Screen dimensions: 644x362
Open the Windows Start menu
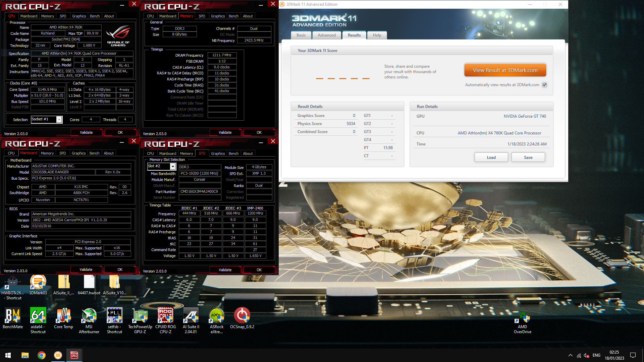pos(8,355)
